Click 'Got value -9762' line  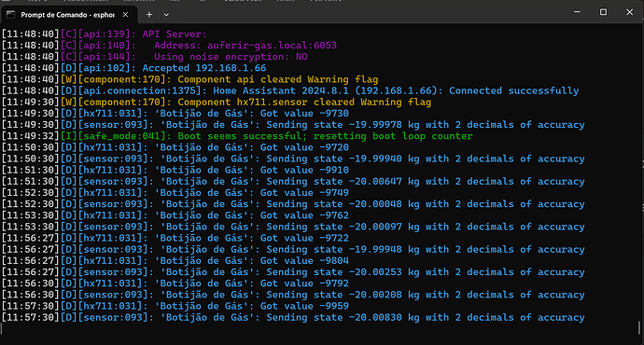click(x=175, y=215)
